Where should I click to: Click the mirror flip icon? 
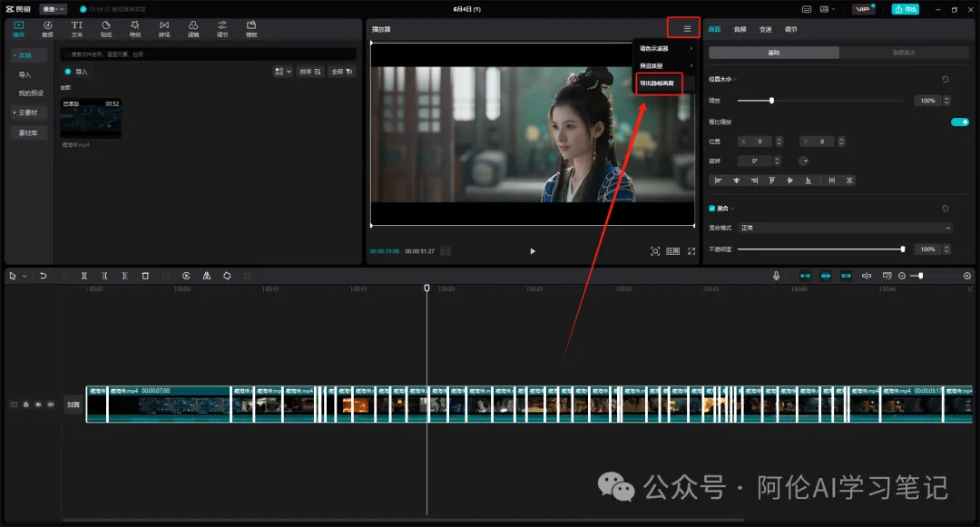(x=206, y=276)
